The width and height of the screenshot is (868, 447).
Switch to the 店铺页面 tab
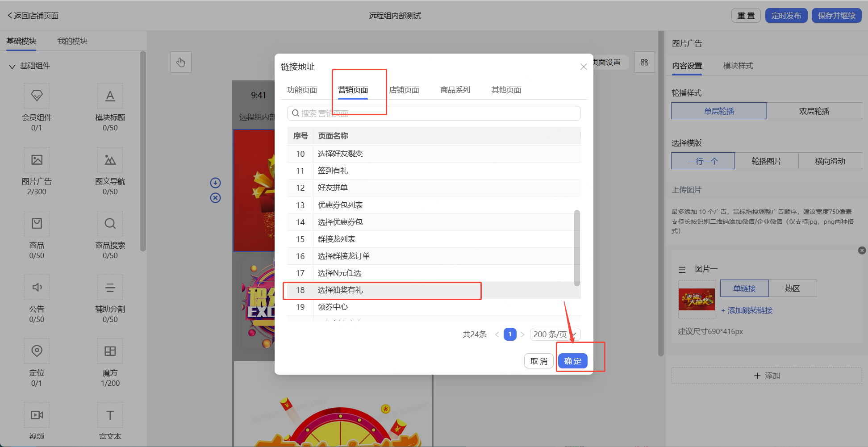coord(404,90)
